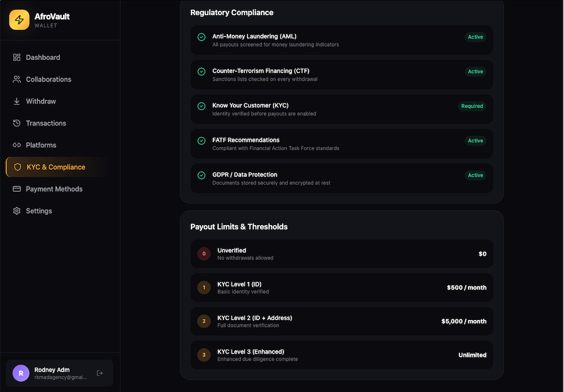The width and height of the screenshot is (564, 392).
Task: Click the Transactions history clock icon
Action: (17, 123)
